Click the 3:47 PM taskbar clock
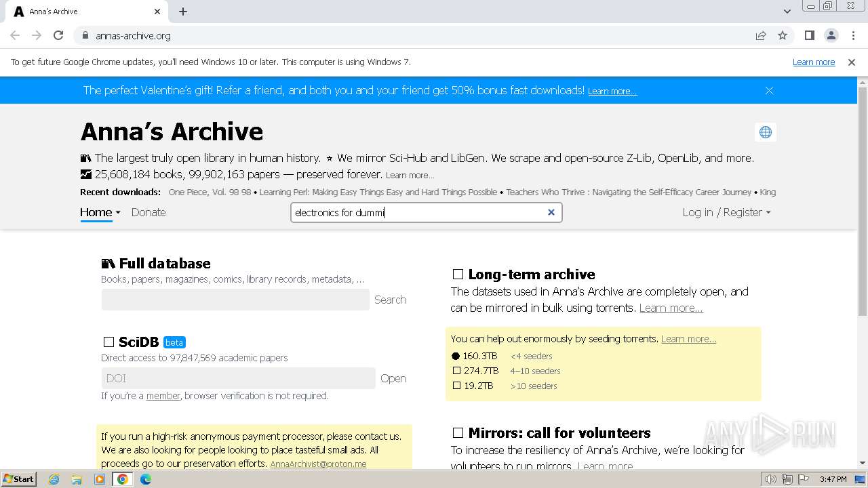Screen dimensions: 868x488 click(833, 479)
